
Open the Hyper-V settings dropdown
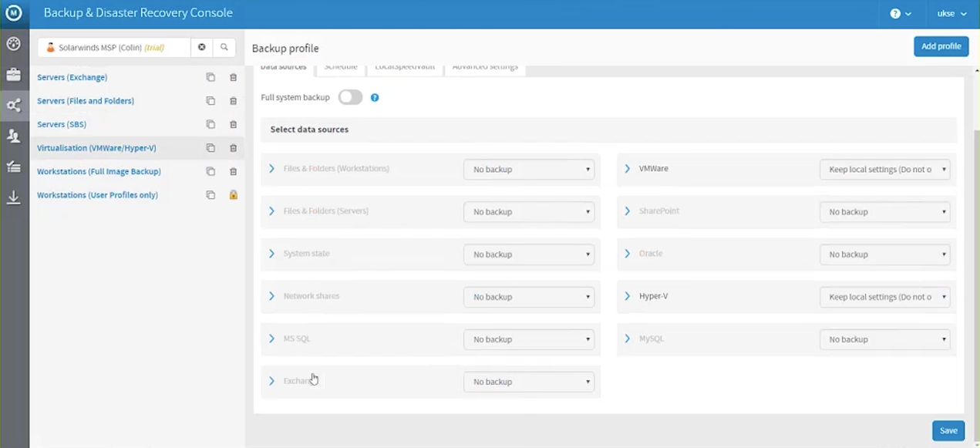pyautogui.click(x=884, y=297)
